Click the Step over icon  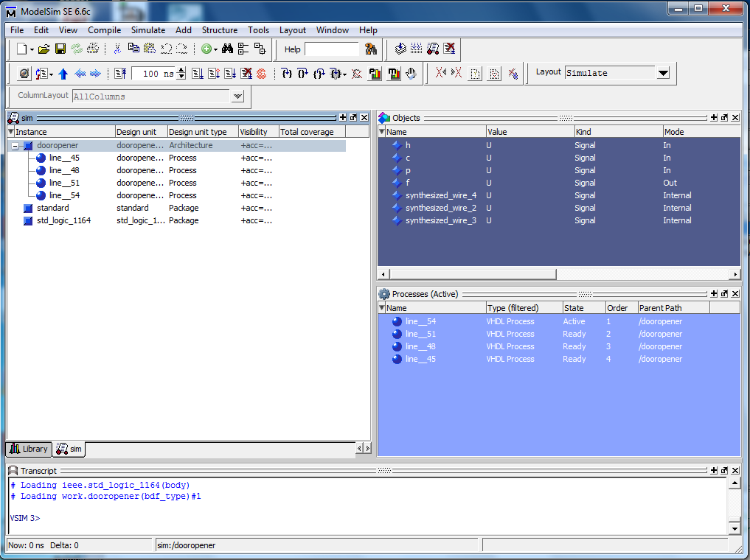(302, 74)
